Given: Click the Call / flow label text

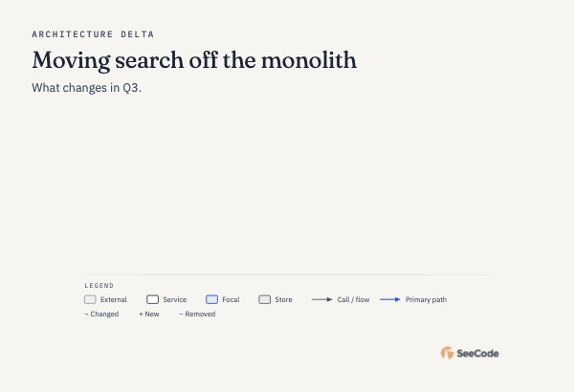Looking at the screenshot, I should [353, 299].
